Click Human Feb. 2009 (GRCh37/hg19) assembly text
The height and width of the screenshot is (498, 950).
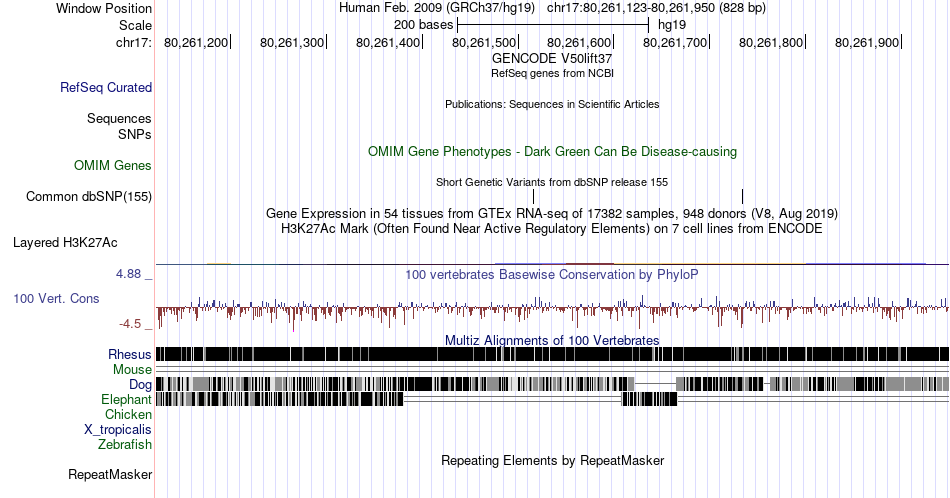click(x=437, y=8)
